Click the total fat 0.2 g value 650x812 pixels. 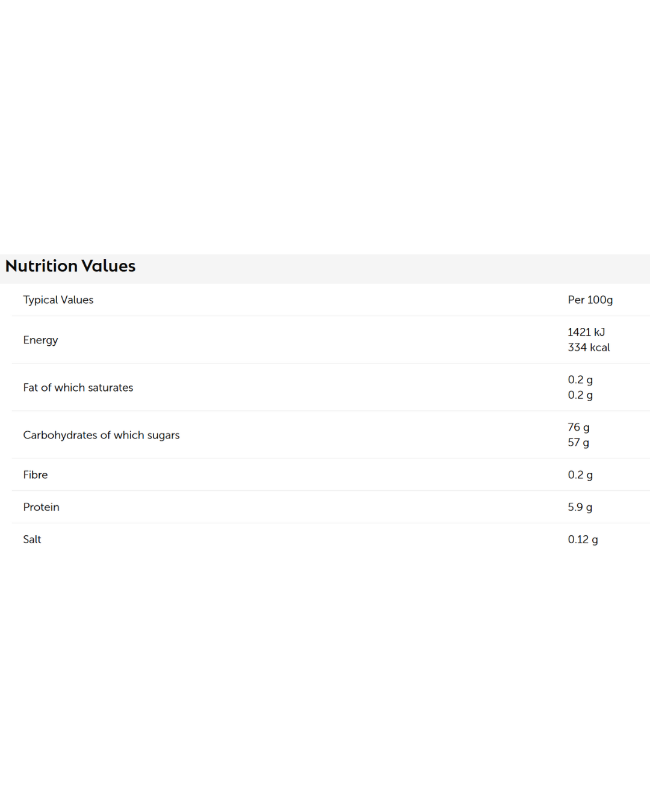coord(580,380)
